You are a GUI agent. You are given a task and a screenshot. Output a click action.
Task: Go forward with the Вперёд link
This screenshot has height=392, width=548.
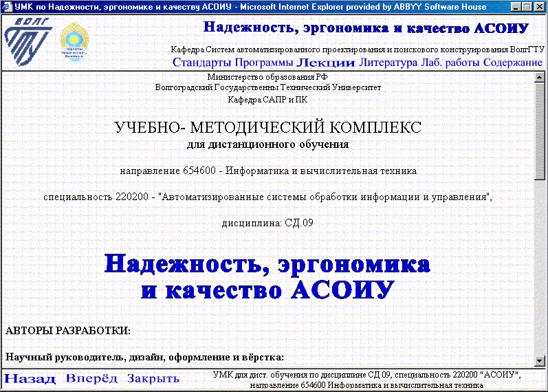(92, 379)
